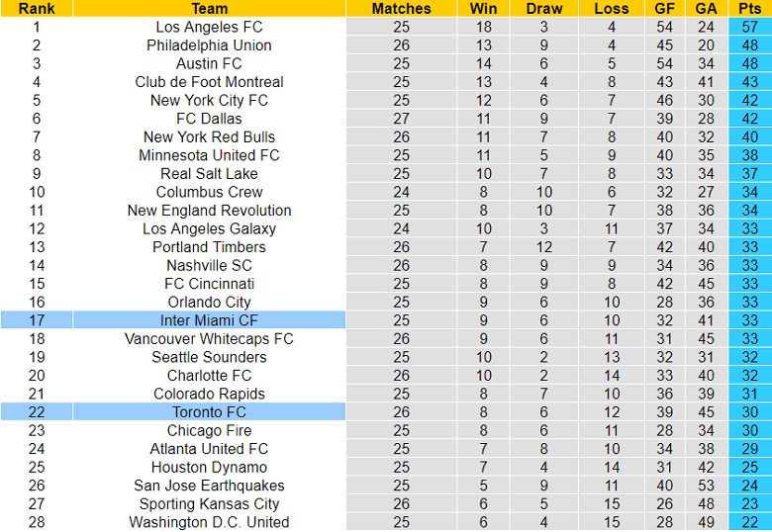Image resolution: width=772 pixels, height=532 pixels.
Task: Click Philadelphia Union team name
Action: (209, 45)
